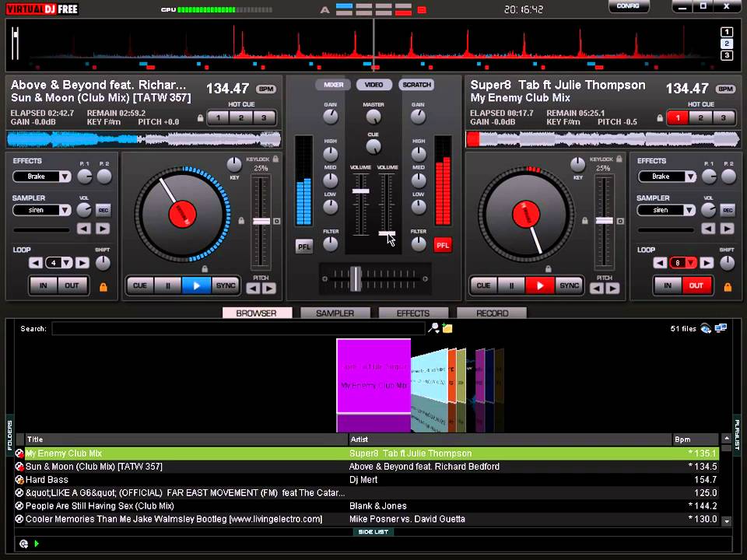Trigger hot cue 1 on right deck
The height and width of the screenshot is (560, 747).
pyautogui.click(x=678, y=117)
